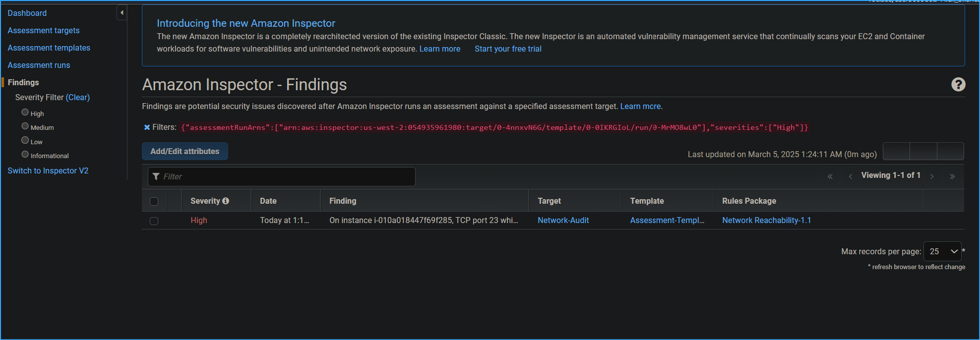Go to the first page of findings
The height and width of the screenshot is (340, 980).
[830, 176]
